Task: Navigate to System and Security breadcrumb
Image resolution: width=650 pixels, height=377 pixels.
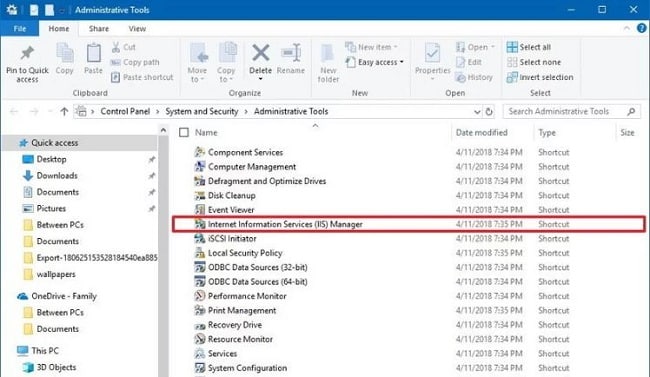Action: [x=202, y=111]
